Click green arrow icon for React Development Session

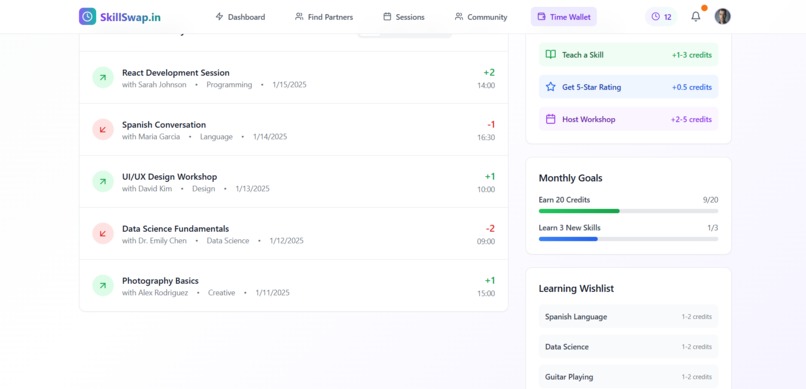[x=103, y=78]
